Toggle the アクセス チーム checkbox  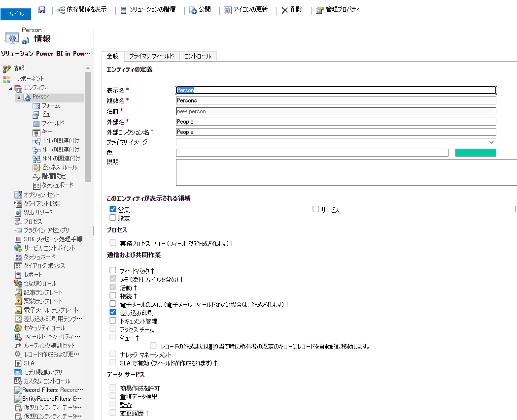coord(113,329)
